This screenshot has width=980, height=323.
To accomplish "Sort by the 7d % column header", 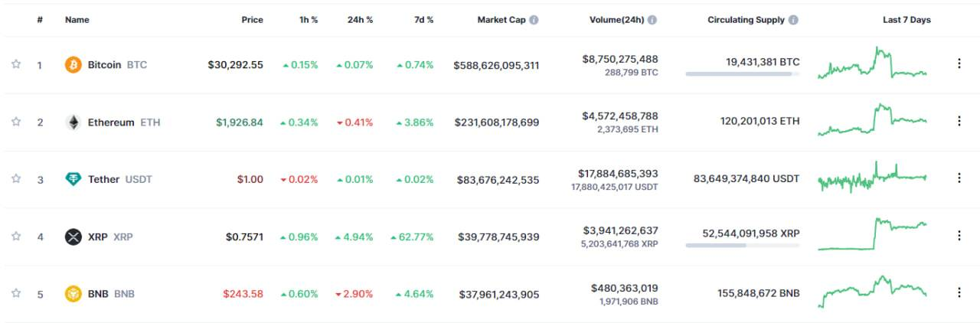I will 422,20.
